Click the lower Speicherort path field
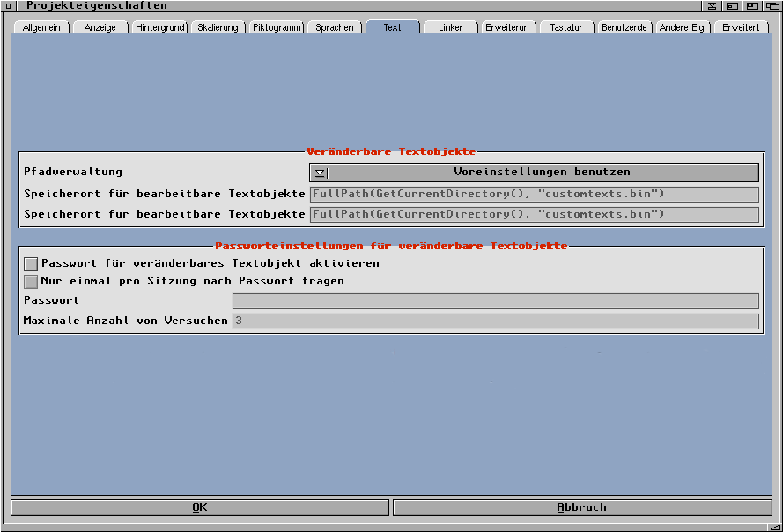The image size is (783, 532). point(534,214)
